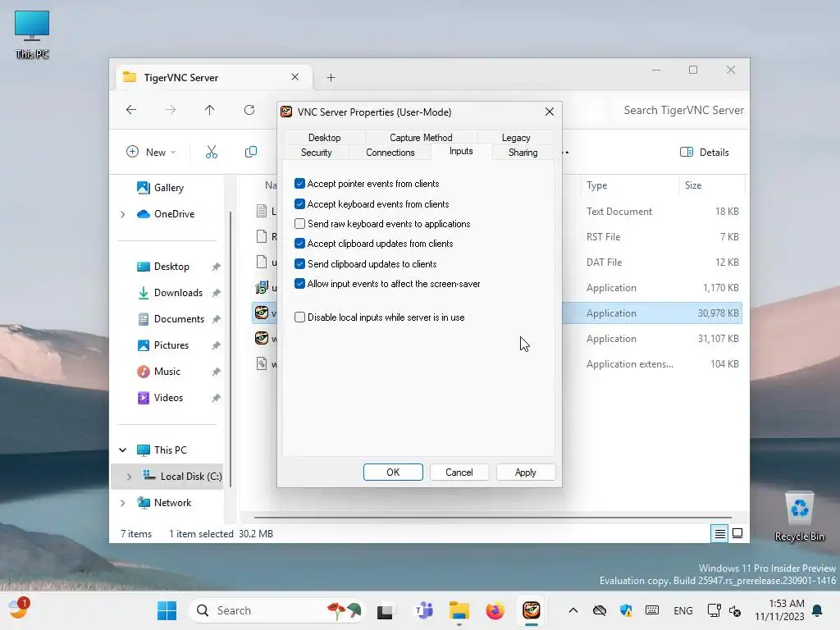Click Cancel in VNC Server Properties
840x630 pixels.
[x=459, y=472]
